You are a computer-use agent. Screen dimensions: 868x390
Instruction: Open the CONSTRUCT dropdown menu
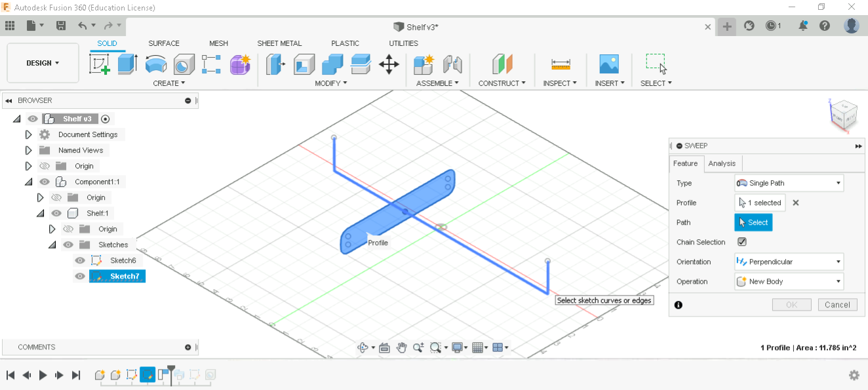click(x=502, y=83)
